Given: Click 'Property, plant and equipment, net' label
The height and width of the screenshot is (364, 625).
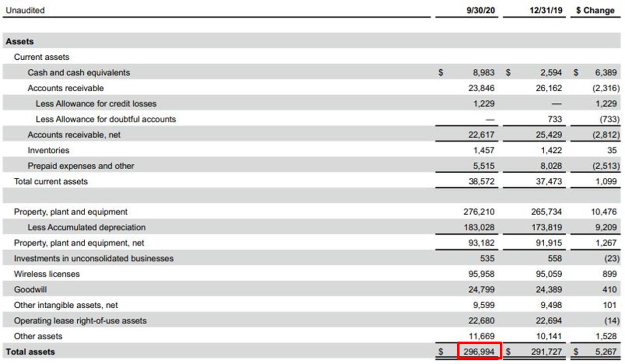Looking at the screenshot, I should coord(79,243).
